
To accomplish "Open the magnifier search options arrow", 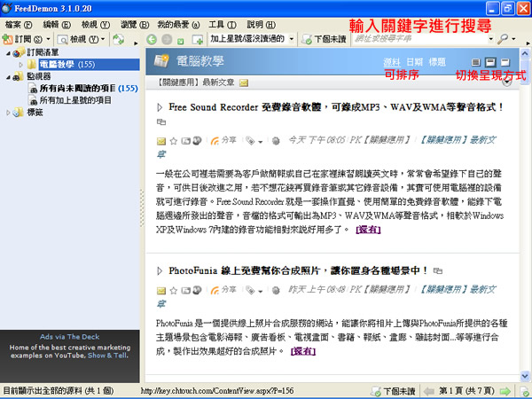I will pos(513,39).
